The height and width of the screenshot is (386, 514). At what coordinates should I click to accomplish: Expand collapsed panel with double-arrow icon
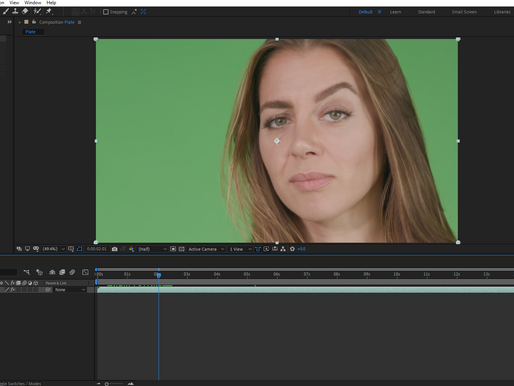[x=9, y=22]
